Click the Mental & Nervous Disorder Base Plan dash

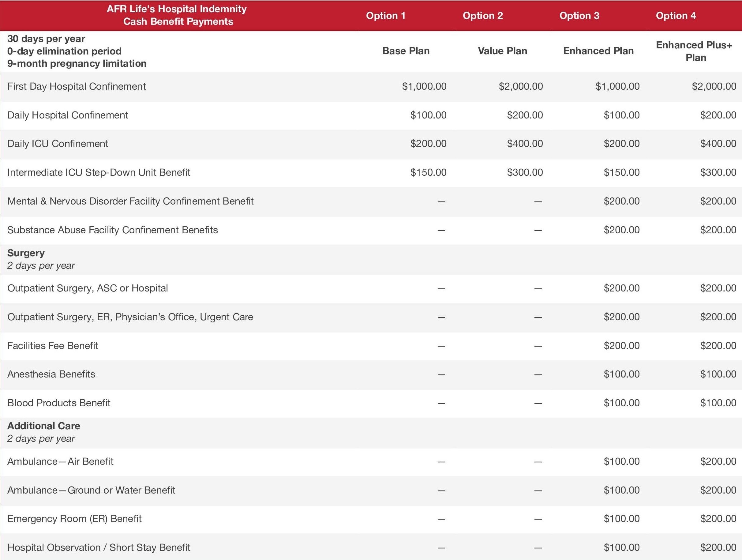click(441, 202)
